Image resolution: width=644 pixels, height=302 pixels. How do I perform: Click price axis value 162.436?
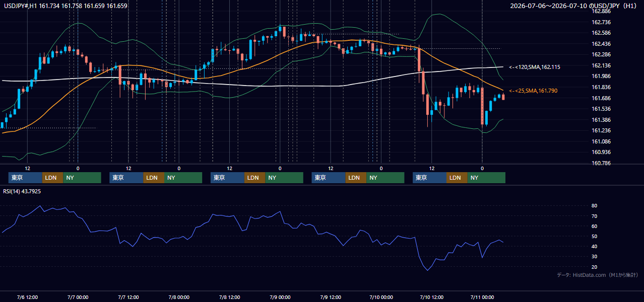click(602, 44)
